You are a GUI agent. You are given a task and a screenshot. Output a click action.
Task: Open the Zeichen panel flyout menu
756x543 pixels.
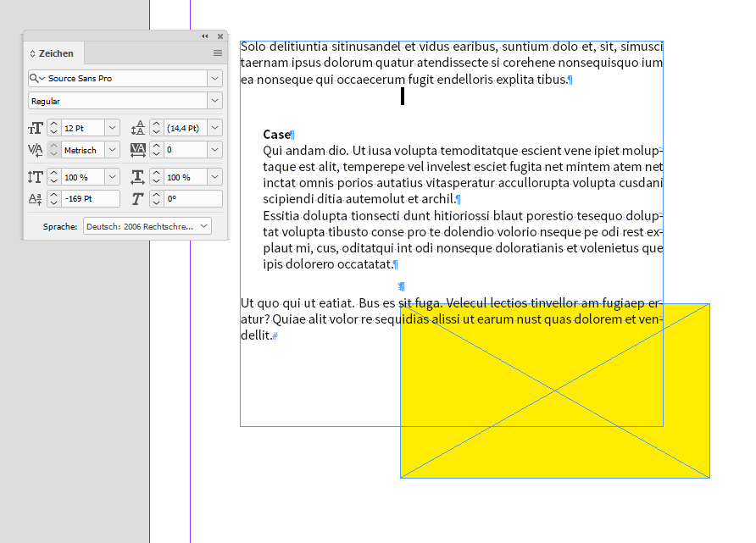(218, 53)
